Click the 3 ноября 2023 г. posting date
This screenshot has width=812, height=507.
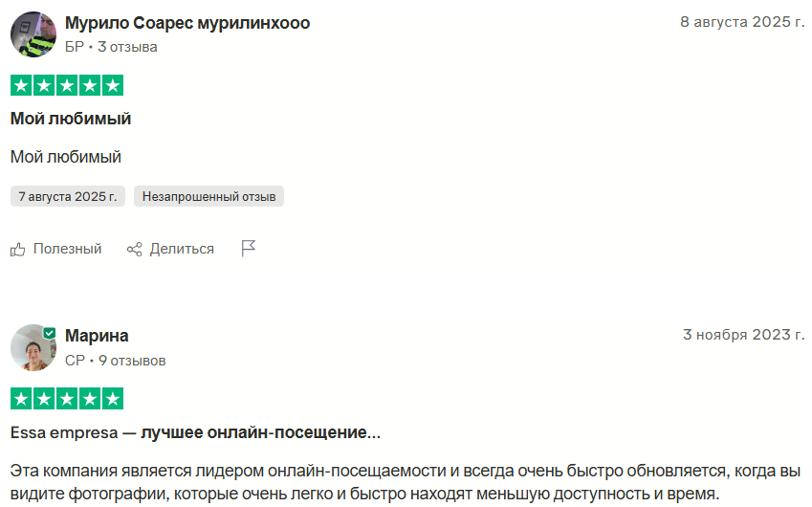743,335
